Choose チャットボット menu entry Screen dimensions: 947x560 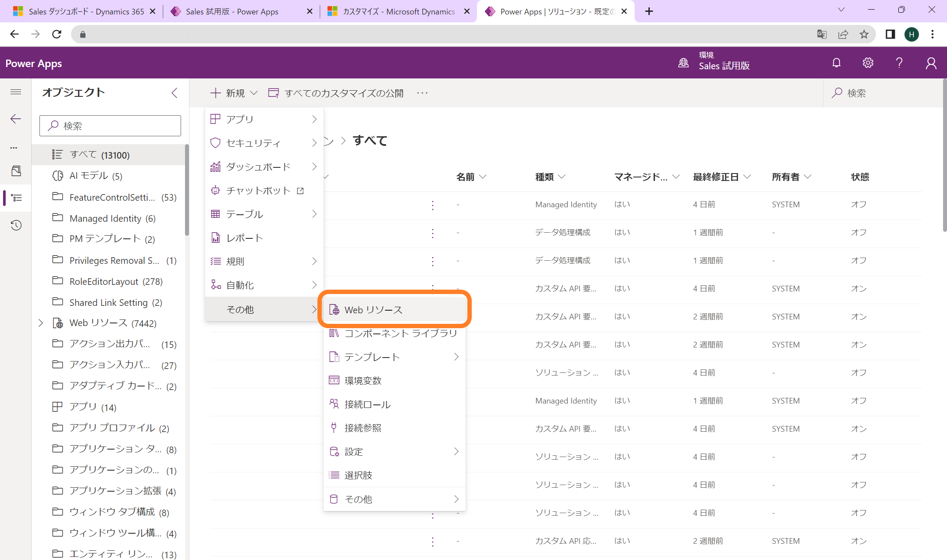tap(264, 191)
